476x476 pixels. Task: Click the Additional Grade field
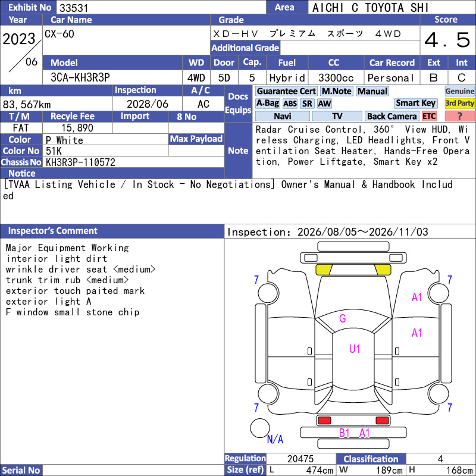[350, 48]
